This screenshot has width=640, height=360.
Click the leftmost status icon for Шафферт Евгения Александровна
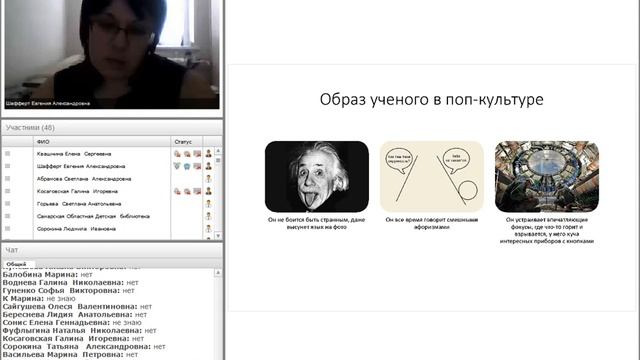[x=177, y=166]
